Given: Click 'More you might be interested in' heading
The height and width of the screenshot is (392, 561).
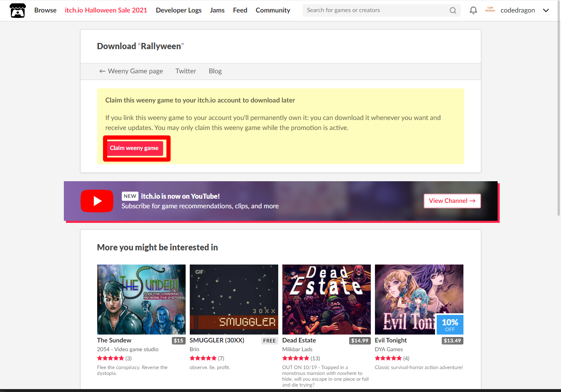Looking at the screenshot, I should tap(158, 247).
